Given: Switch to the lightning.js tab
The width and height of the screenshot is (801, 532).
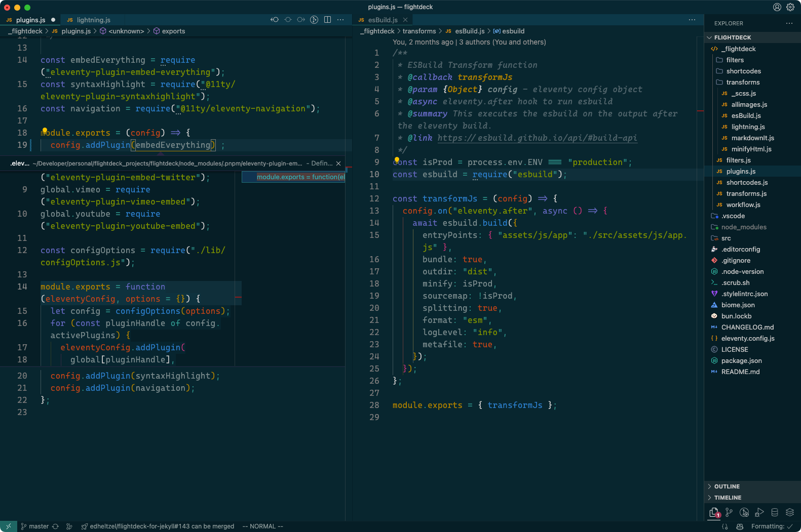Looking at the screenshot, I should pyautogui.click(x=93, y=20).
